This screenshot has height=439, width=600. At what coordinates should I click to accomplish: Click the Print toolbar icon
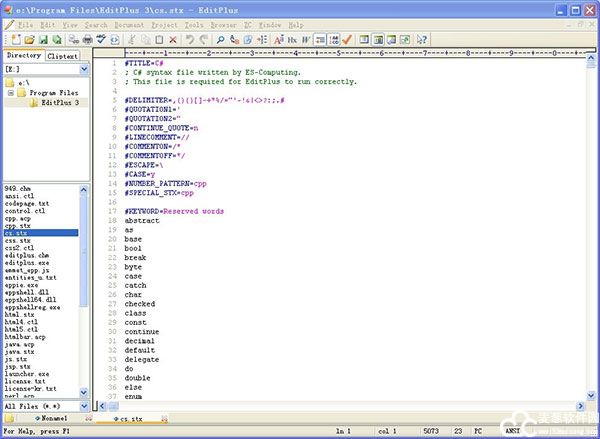point(88,39)
